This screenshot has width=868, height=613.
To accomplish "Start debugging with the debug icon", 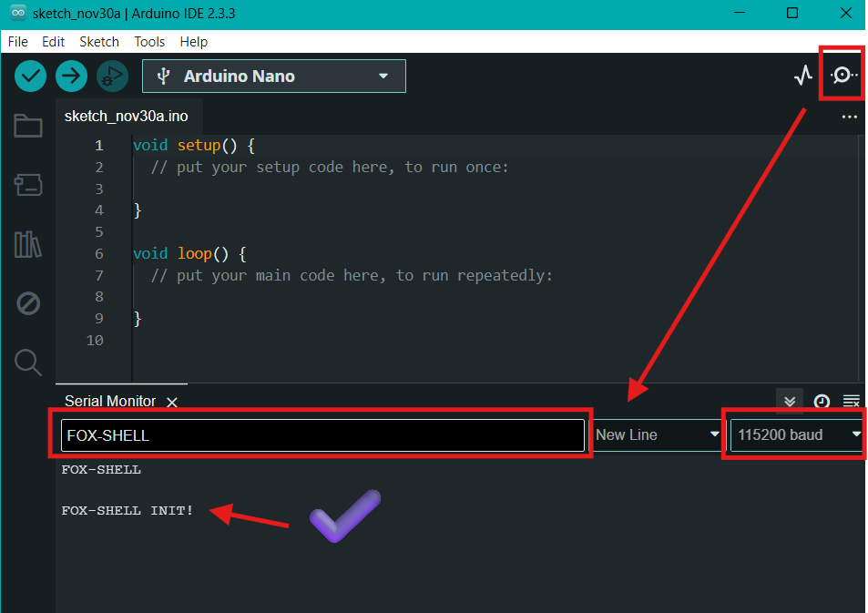I will 112,76.
